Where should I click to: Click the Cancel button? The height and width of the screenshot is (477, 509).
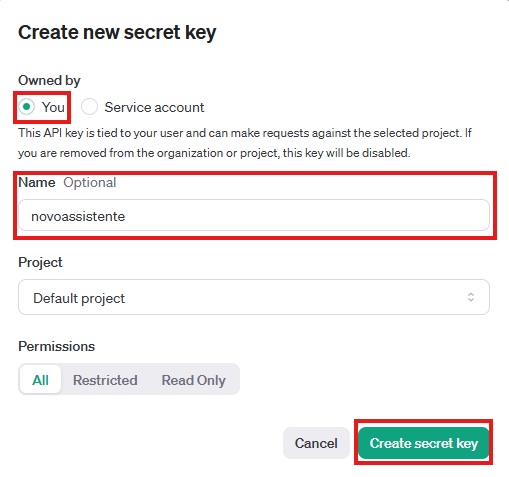click(316, 443)
